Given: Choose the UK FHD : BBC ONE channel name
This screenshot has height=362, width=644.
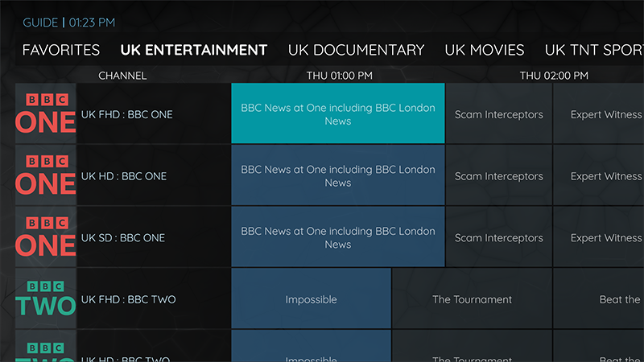Looking at the screenshot, I should pyautogui.click(x=127, y=114).
